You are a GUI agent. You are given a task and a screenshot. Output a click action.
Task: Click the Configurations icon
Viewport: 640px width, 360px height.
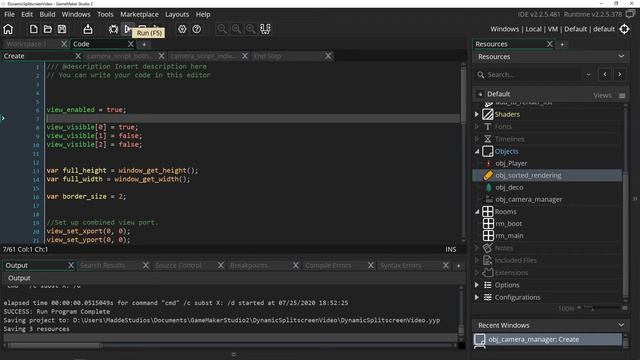[x=488, y=297]
